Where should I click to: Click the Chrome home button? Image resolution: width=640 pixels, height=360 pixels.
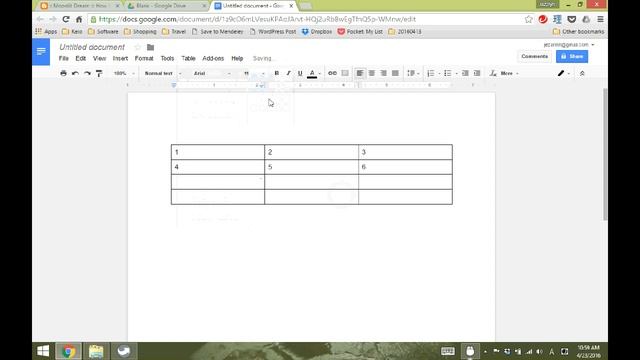[x=79, y=19]
